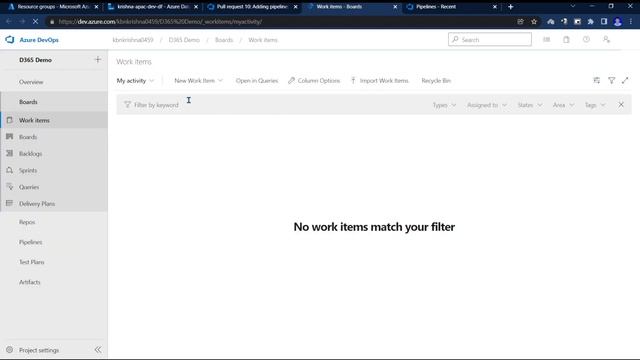Expand the My activity dropdown
This screenshot has height=360, width=640.
135,80
